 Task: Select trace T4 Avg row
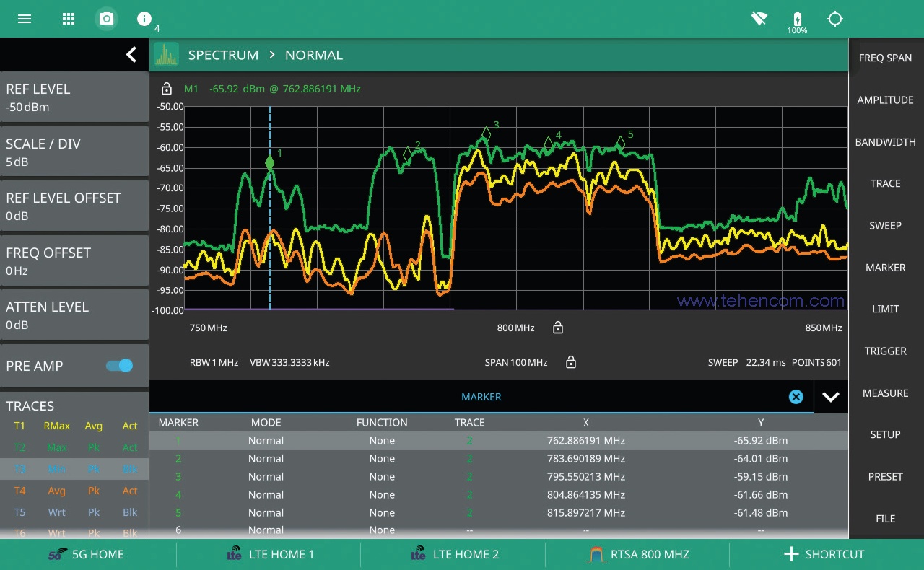[74, 491]
